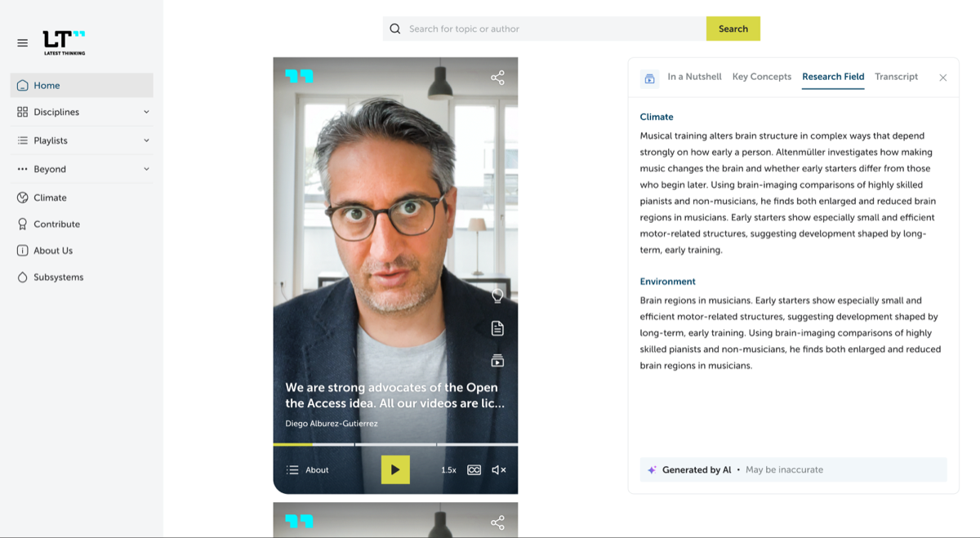Click the About label in player
Screen dimensions: 980x538
[x=317, y=469]
